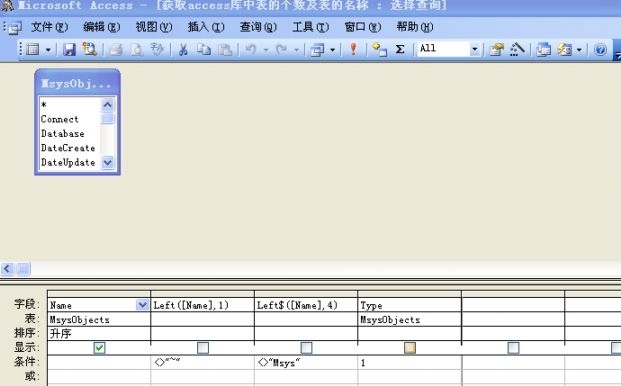Screen dimensions: 621x386
Task: Click the field list scroll down arrow
Action: (108, 162)
